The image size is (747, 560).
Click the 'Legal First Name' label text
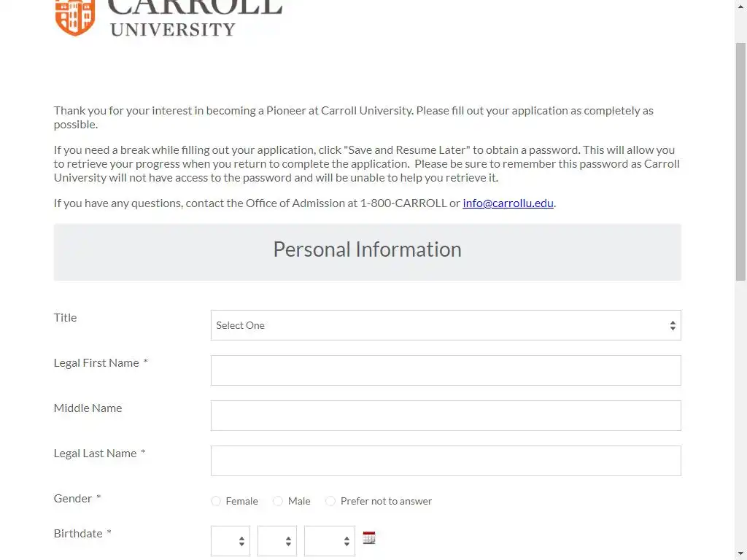pos(96,362)
